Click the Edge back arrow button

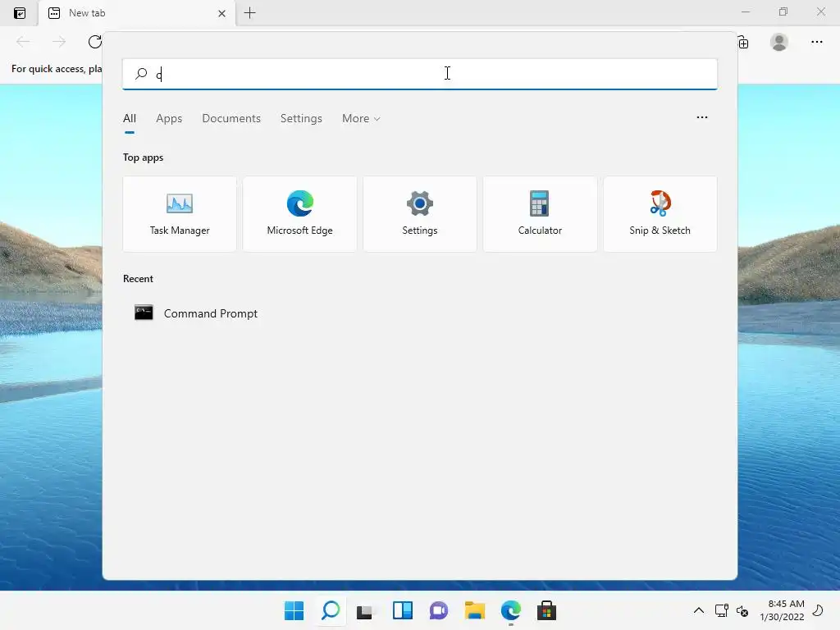(x=23, y=42)
